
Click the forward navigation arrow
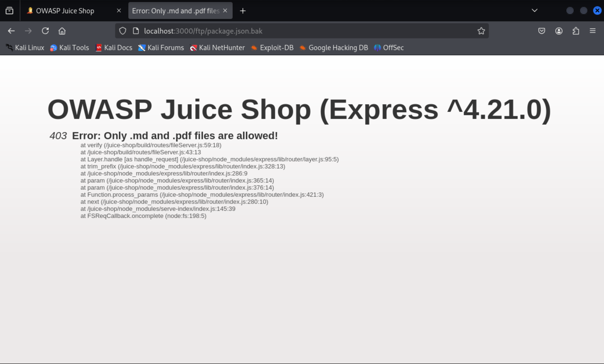click(28, 31)
